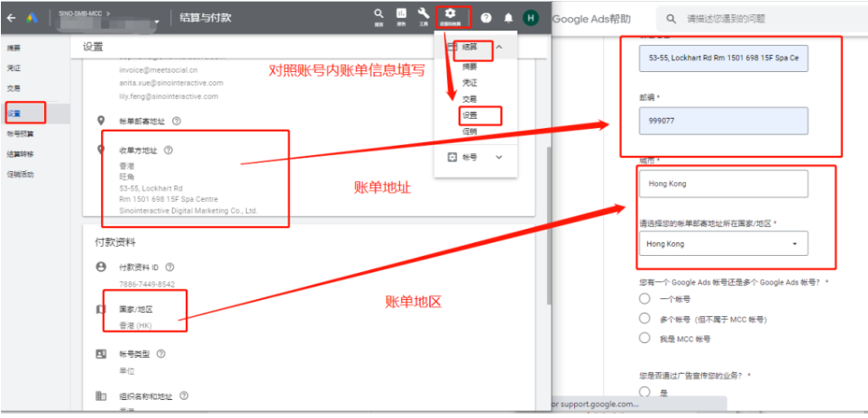Click the 香港 (HK) country value
This screenshot has height=418, width=868.
point(135,326)
